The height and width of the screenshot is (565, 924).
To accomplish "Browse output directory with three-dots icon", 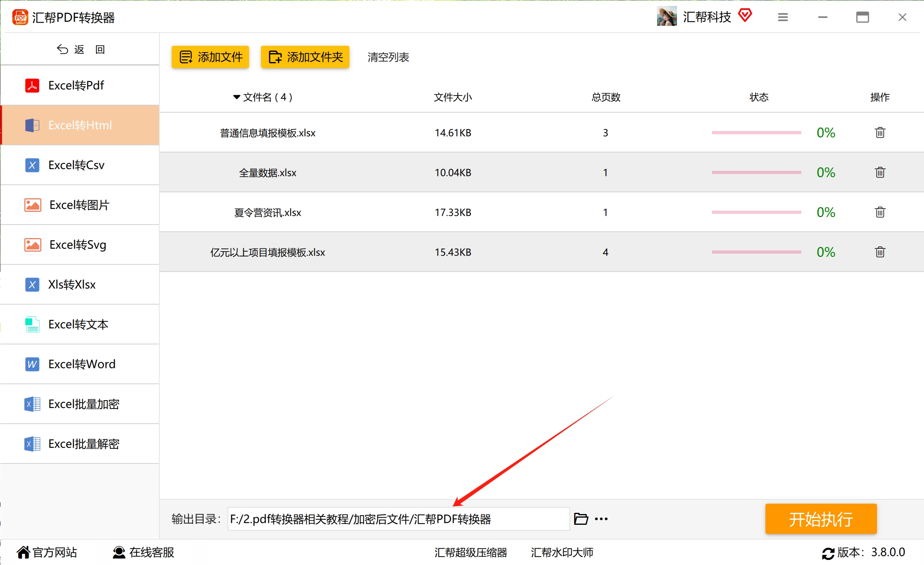I will click(x=601, y=519).
